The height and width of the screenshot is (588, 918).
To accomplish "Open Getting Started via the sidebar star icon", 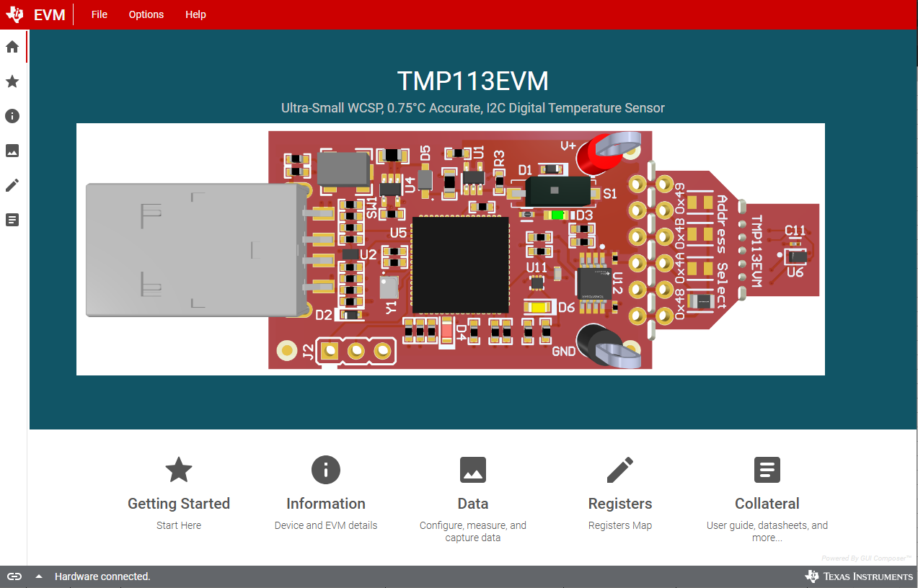I will [12, 81].
